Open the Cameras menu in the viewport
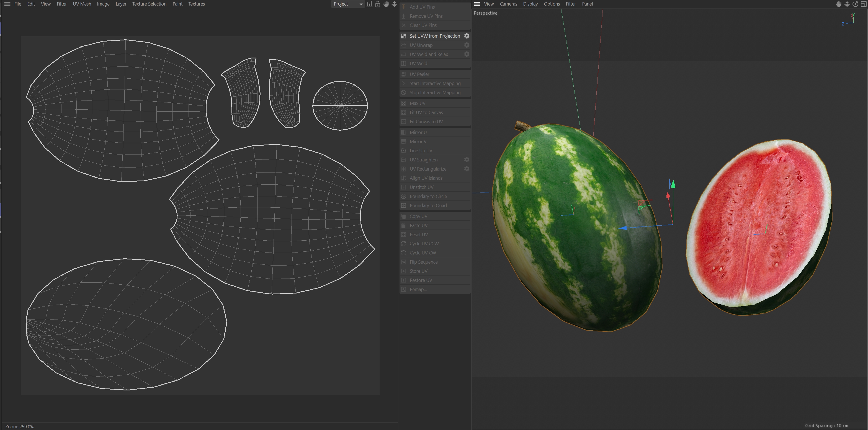 point(508,4)
